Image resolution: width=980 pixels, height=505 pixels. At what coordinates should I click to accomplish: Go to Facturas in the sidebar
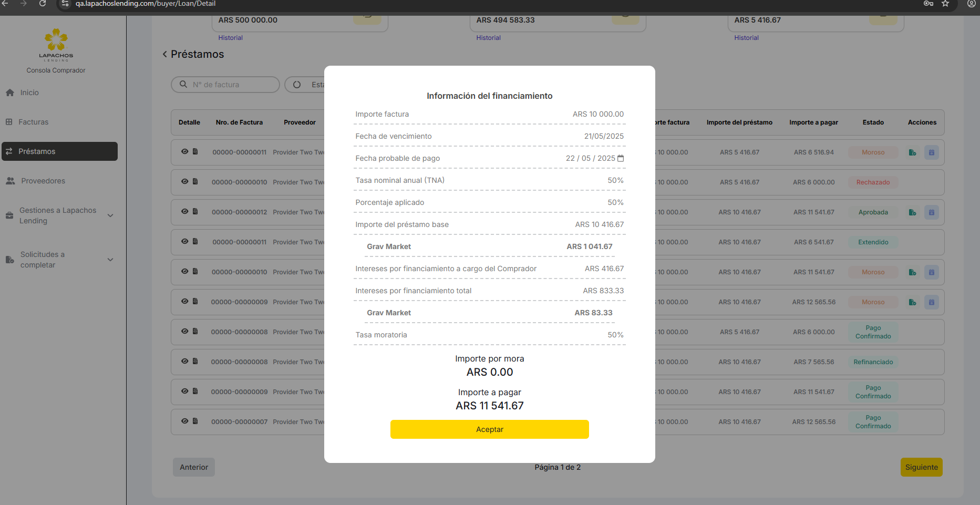[x=33, y=122]
